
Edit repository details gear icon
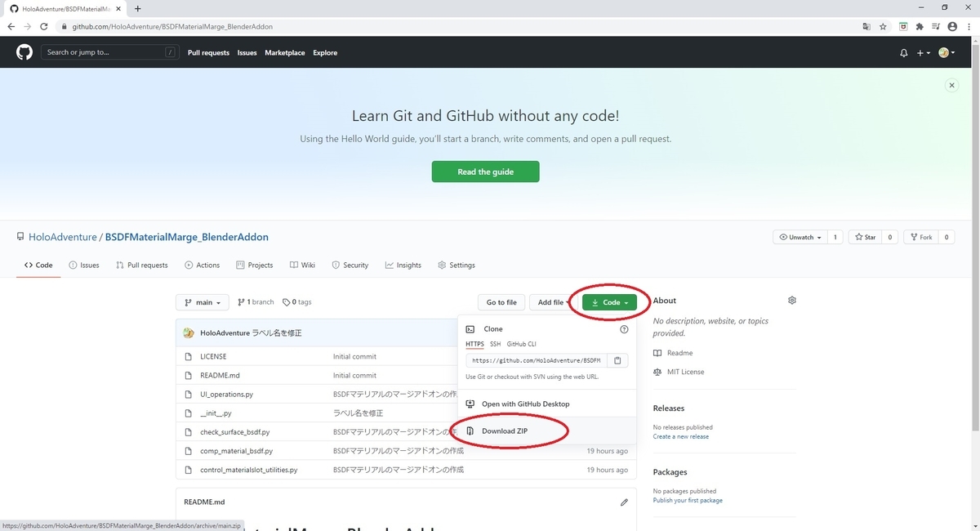click(x=792, y=301)
